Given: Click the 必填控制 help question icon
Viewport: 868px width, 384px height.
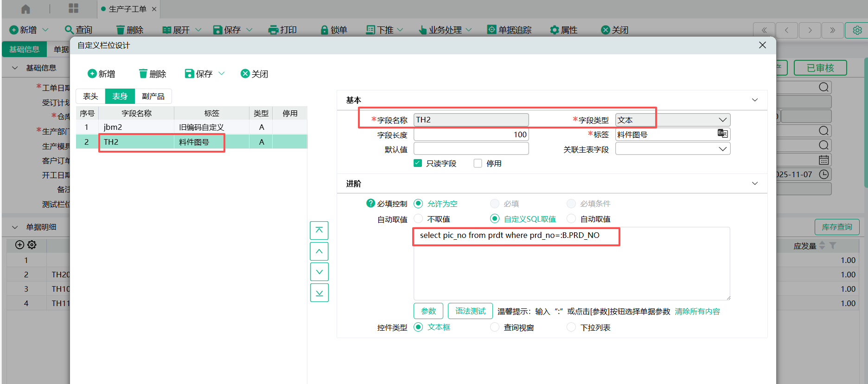Looking at the screenshot, I should pos(370,203).
